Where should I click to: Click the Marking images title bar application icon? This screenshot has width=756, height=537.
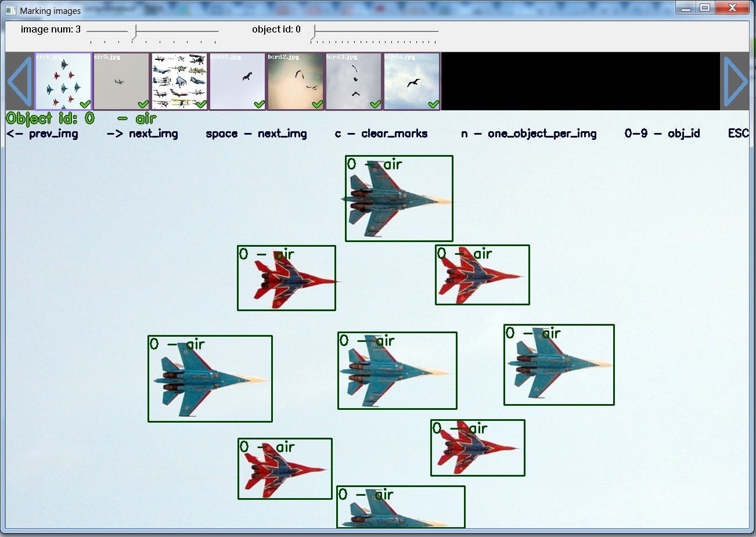[10, 10]
